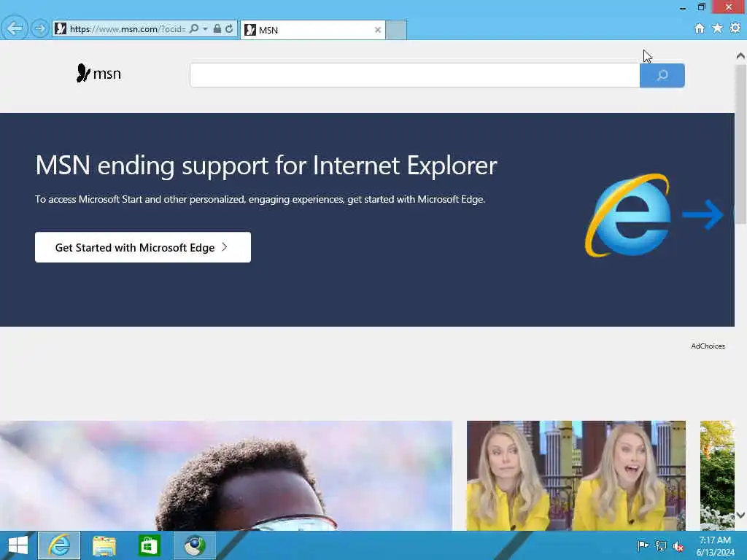
Task: Click the muted volume tray icon
Action: [x=678, y=546]
